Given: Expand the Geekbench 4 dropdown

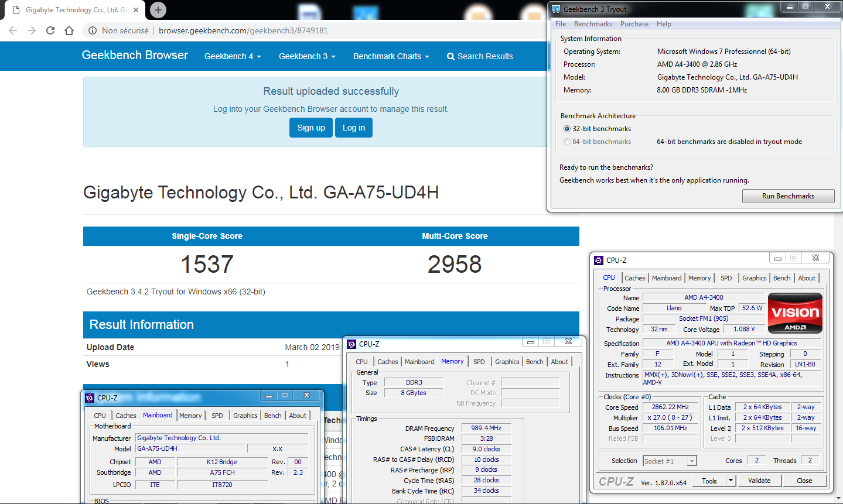Looking at the screenshot, I should coord(233,57).
